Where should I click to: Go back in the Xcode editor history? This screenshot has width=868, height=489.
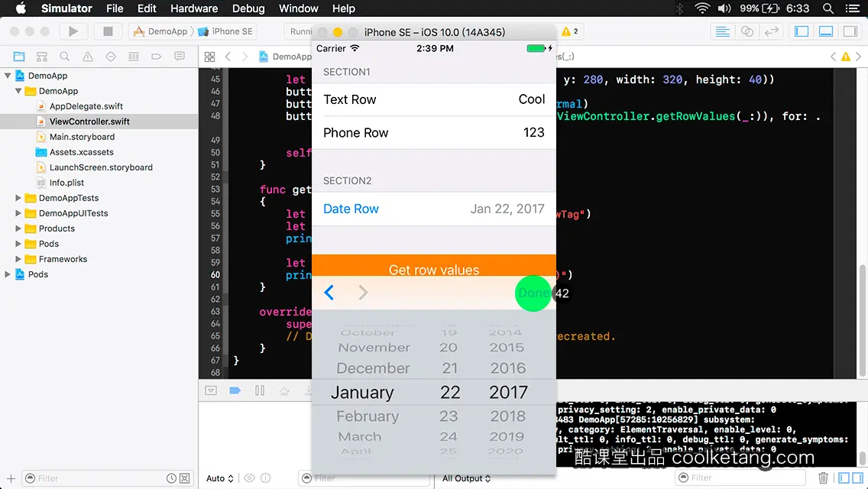tap(228, 57)
